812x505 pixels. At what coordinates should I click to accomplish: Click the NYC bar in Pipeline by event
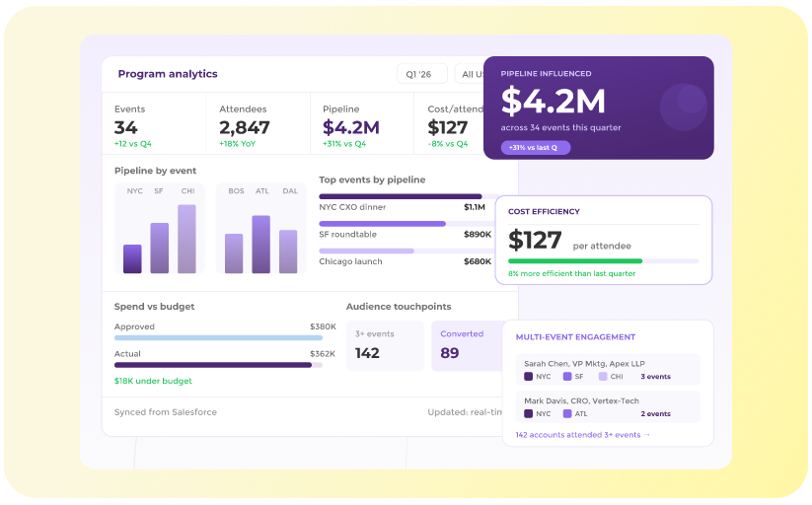132,259
